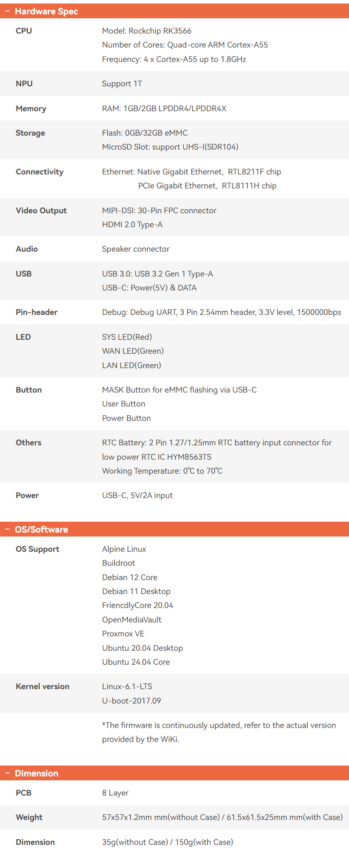Collapse Hardware Spec using the minus icon
Image resolution: width=349 pixels, height=868 pixels.
(7, 11)
